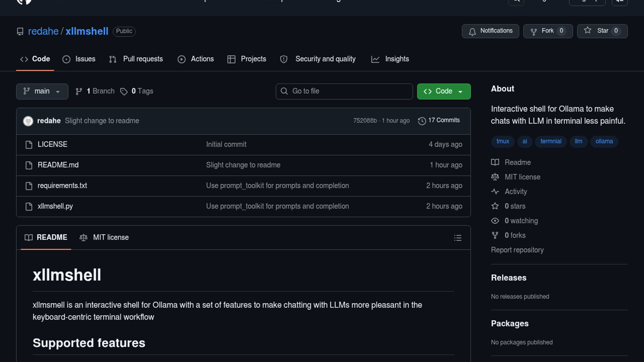
Task: Click the README outline list icon
Action: tap(458, 238)
